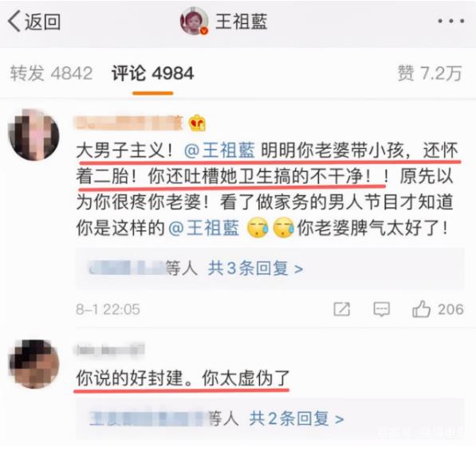Image resolution: width=476 pixels, height=458 pixels.
Task: Click the first commenter's blurred username
Action: pyautogui.click(x=129, y=123)
